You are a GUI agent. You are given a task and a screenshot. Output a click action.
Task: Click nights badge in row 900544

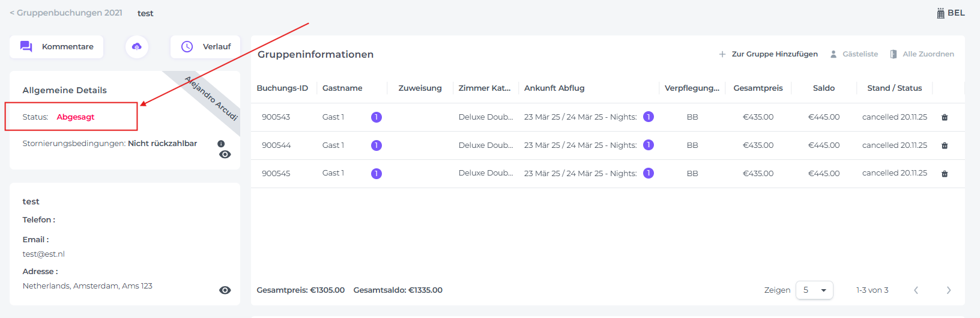coord(649,145)
